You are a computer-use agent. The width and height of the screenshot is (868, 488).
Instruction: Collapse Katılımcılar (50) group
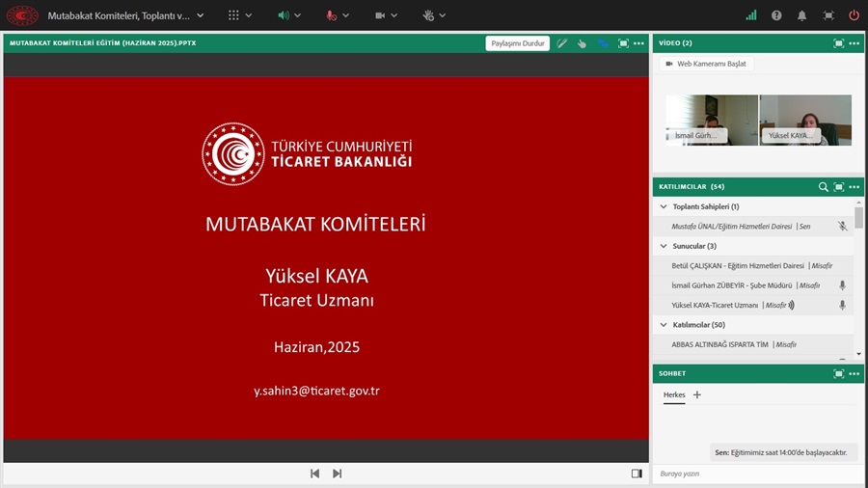(664, 325)
